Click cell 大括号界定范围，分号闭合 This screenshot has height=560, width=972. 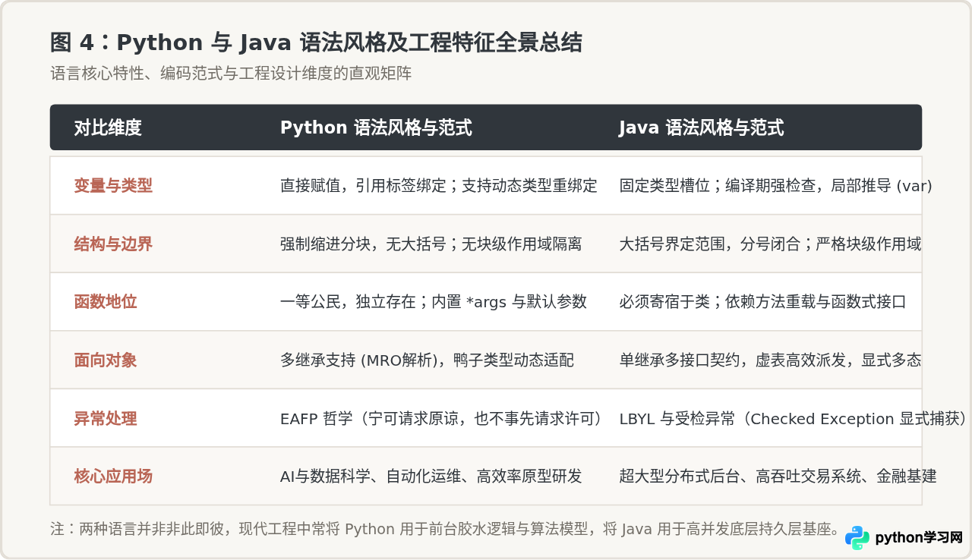click(x=770, y=244)
